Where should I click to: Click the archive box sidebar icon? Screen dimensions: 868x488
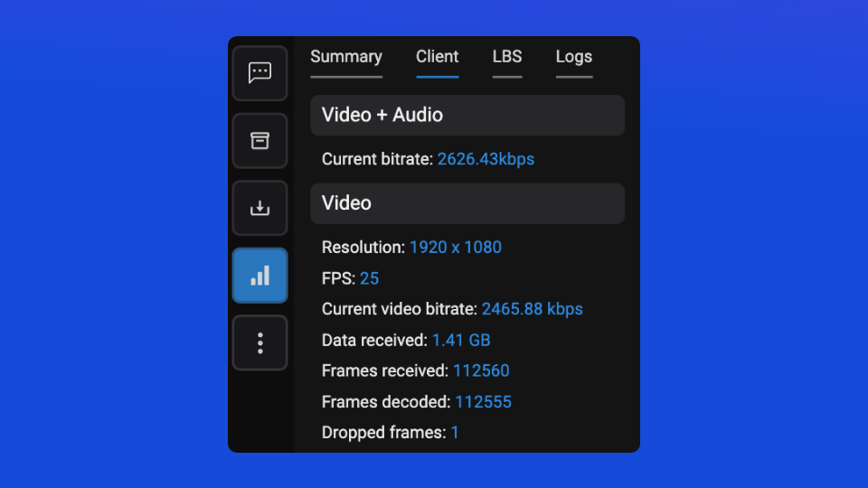point(259,141)
